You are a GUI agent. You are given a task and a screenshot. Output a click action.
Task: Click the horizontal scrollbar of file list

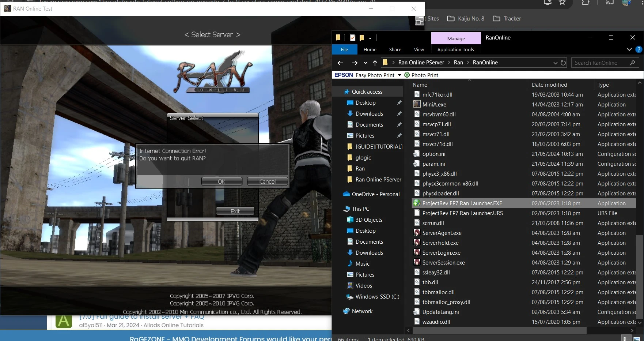[x=499, y=330]
